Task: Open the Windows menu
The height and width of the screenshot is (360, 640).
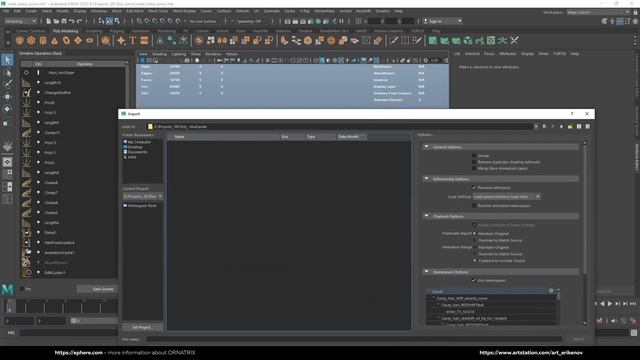Action: [x=99, y=11]
